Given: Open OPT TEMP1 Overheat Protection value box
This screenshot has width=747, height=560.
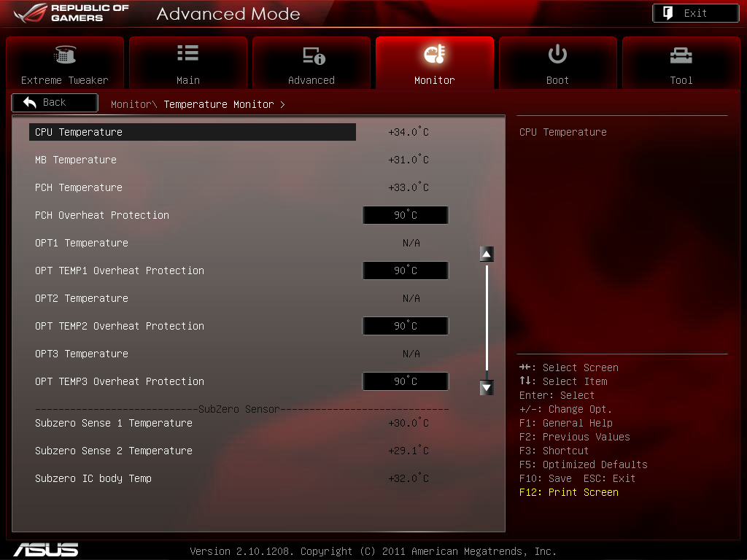Looking at the screenshot, I should pos(406,271).
